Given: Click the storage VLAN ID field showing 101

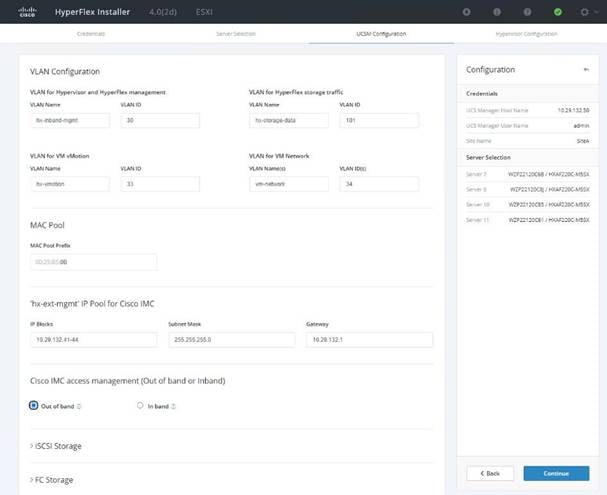Looking at the screenshot, I should [379, 120].
